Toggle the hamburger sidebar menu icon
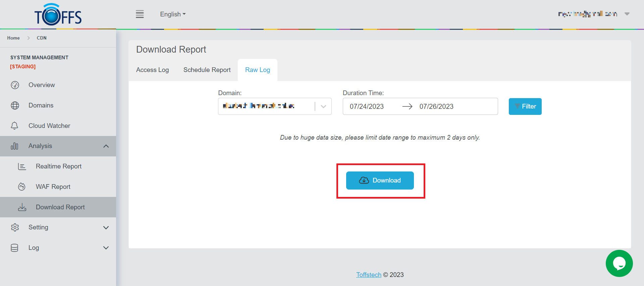Screen dimensions: 644x286 coord(140,14)
